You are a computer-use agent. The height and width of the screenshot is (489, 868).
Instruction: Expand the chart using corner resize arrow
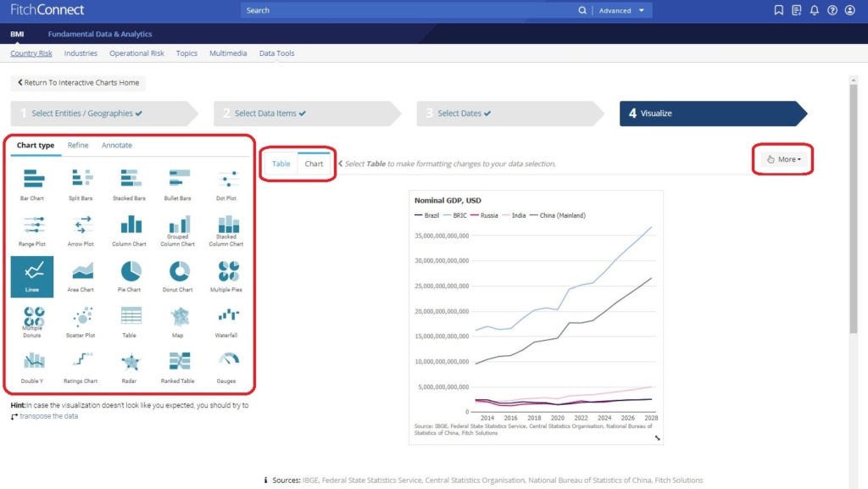[656, 437]
